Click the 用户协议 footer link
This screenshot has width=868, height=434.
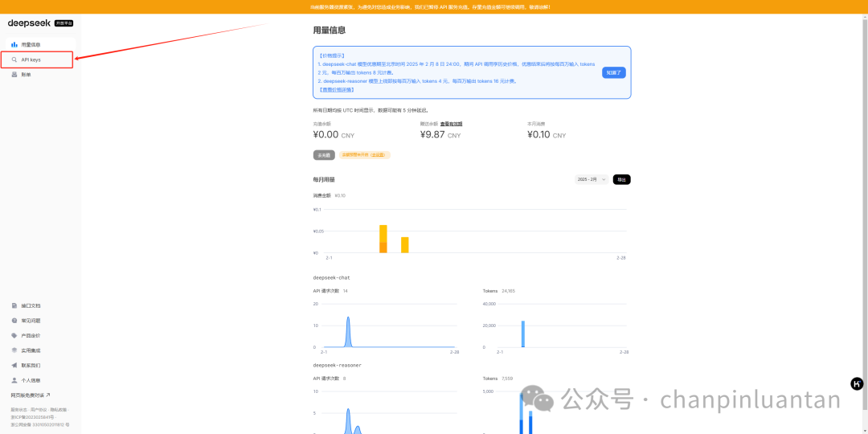point(39,410)
